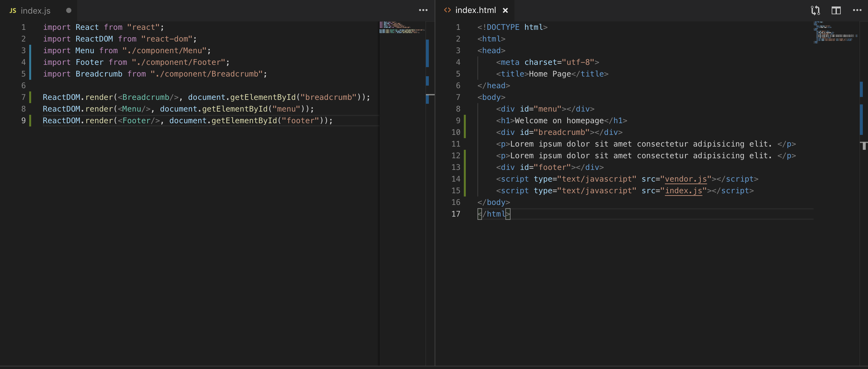Click the unsaved dot on index.js tab
This screenshot has height=369, width=868.
[x=69, y=10]
